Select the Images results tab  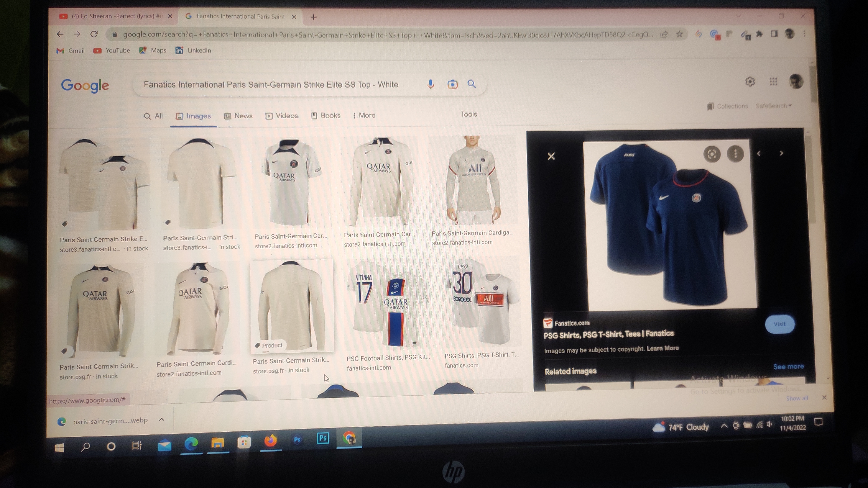193,116
